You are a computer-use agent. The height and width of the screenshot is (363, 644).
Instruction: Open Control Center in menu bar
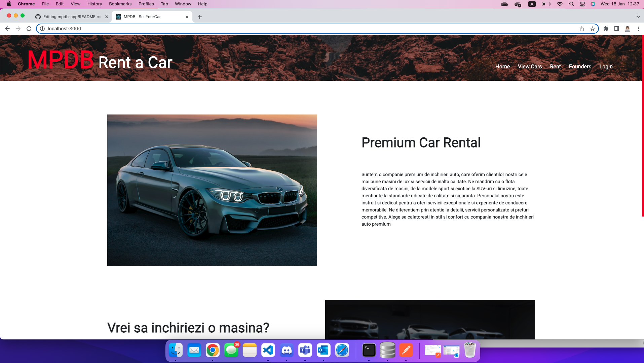(x=582, y=4)
